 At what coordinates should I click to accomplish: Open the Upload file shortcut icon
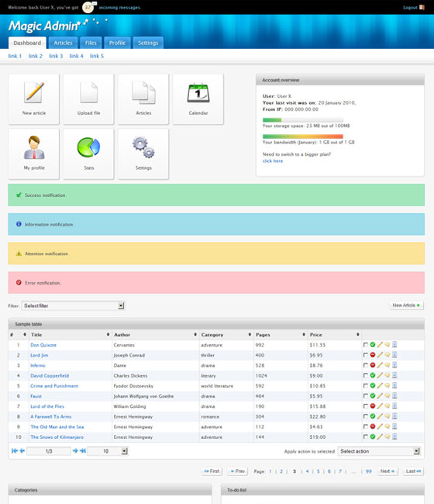[x=88, y=92]
